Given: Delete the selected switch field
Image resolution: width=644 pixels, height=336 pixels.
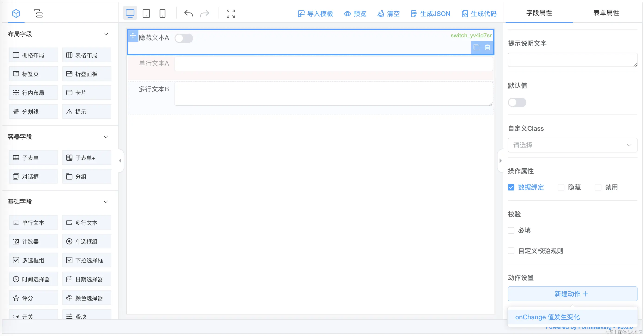Looking at the screenshot, I should pos(487,48).
